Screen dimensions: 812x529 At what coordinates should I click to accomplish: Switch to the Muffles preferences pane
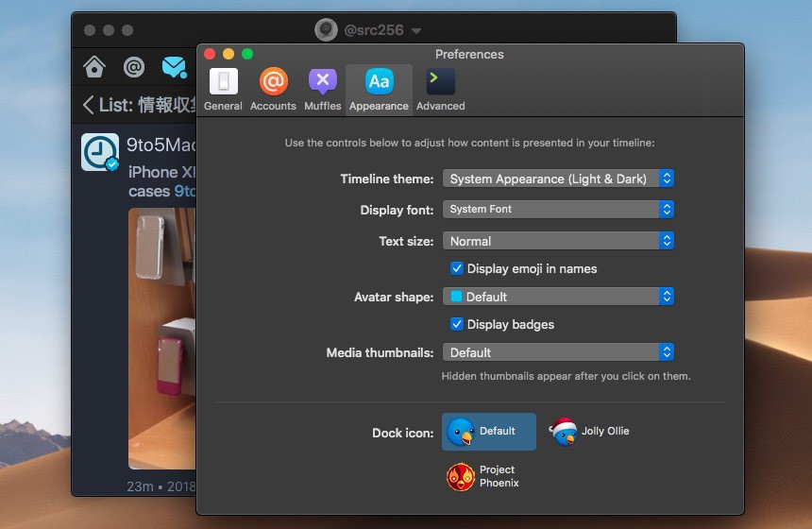323,90
